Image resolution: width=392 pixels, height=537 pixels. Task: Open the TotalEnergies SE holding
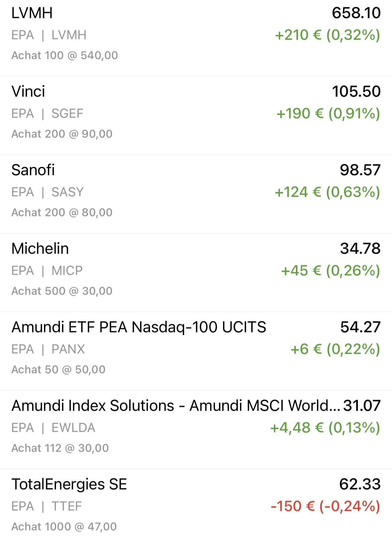click(69, 484)
